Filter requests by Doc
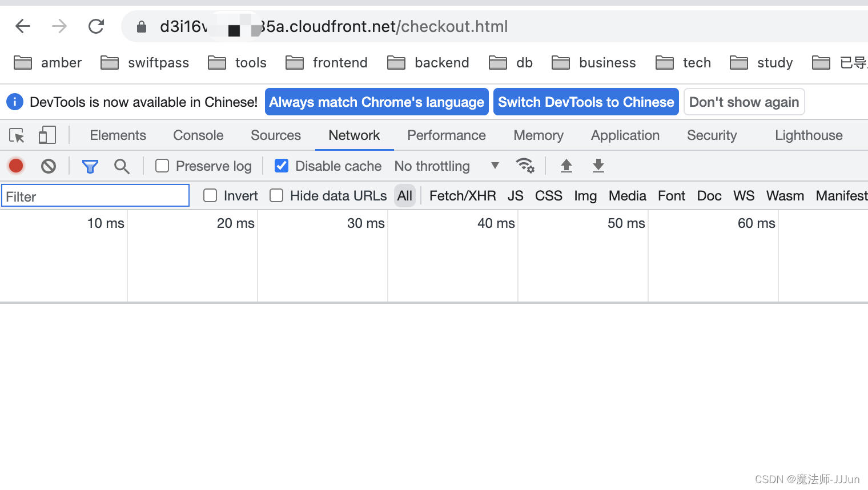868x490 pixels. pos(709,196)
